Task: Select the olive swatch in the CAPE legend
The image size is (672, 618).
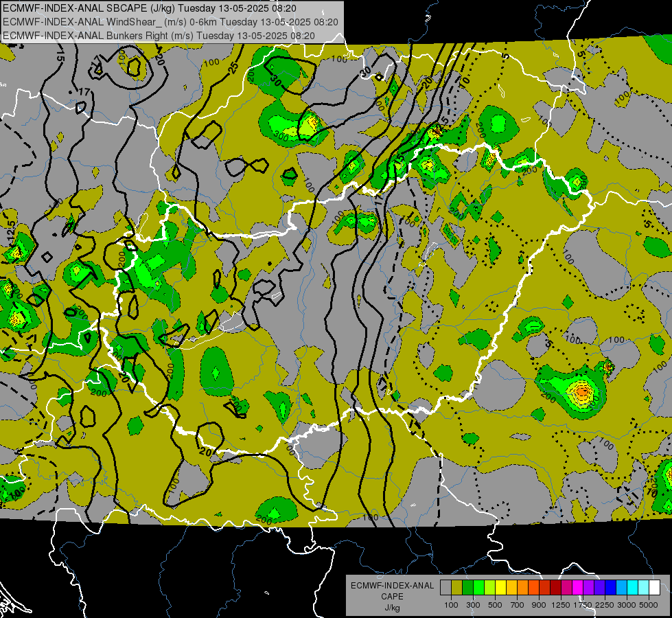Action: (457, 588)
